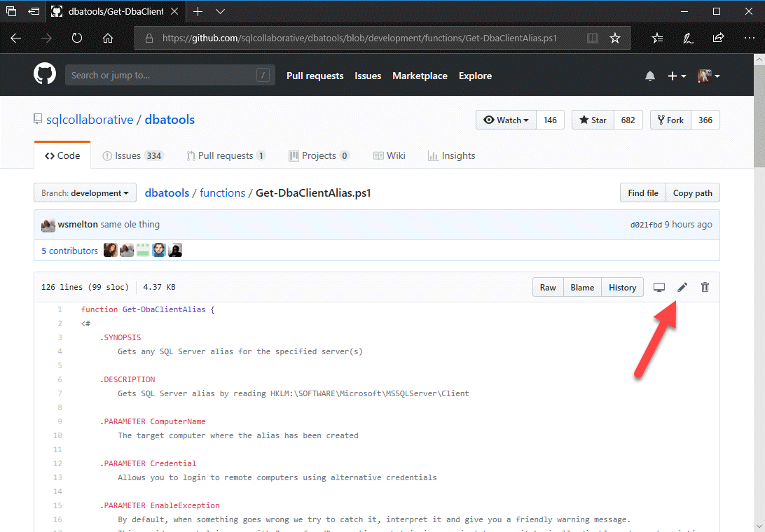Click the trash delete file icon
Screen dimensions: 765x532
705,287
